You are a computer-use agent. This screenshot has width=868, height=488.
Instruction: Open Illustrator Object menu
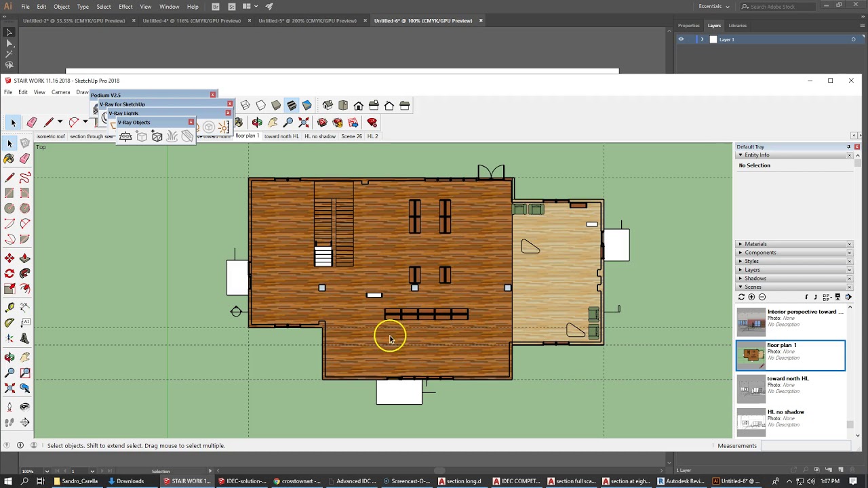62,7
